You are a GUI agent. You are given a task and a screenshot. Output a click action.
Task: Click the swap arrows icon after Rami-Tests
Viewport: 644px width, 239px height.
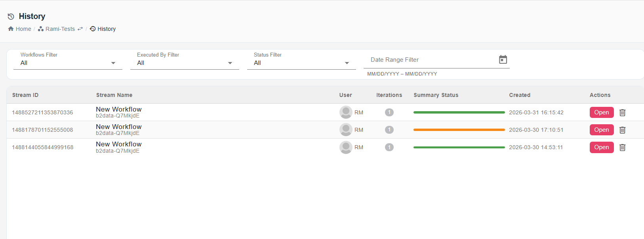coord(80,29)
